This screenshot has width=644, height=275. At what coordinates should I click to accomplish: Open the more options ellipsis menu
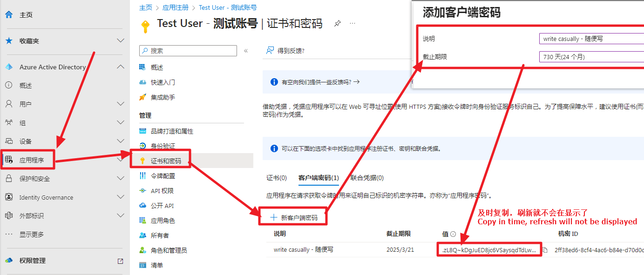click(x=353, y=24)
